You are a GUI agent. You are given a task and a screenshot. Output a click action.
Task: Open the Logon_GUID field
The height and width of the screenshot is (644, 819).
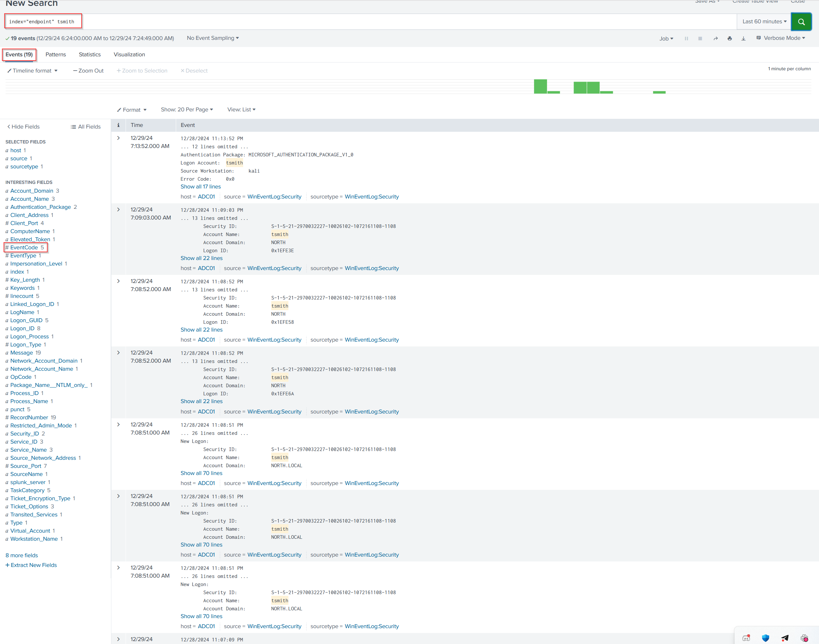26,320
